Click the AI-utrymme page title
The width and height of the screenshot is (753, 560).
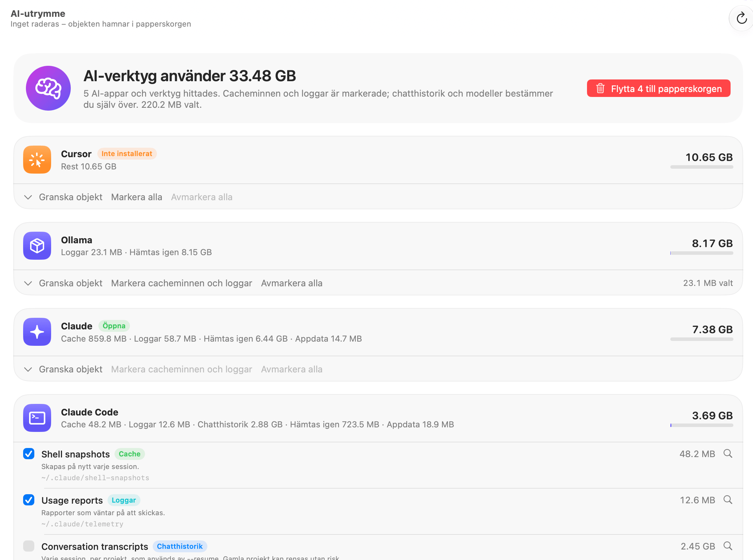tap(38, 13)
